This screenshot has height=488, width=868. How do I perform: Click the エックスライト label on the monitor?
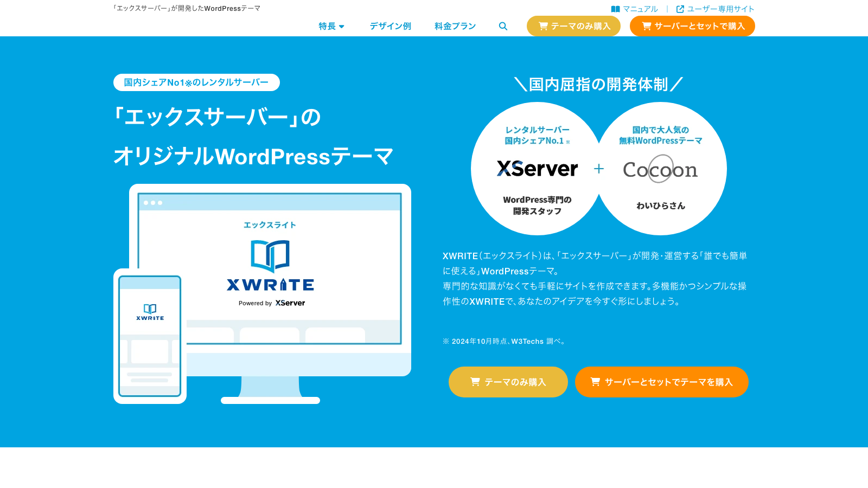[270, 225]
